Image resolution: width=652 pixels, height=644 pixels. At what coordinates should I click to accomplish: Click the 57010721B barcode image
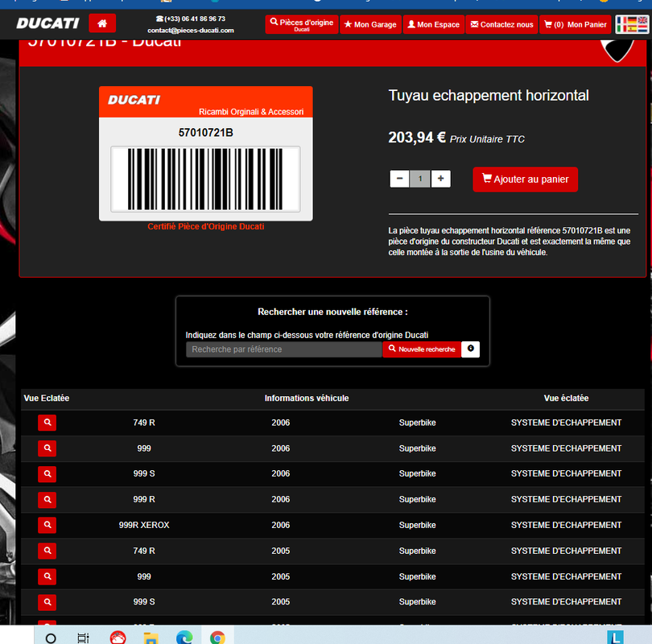(x=205, y=180)
